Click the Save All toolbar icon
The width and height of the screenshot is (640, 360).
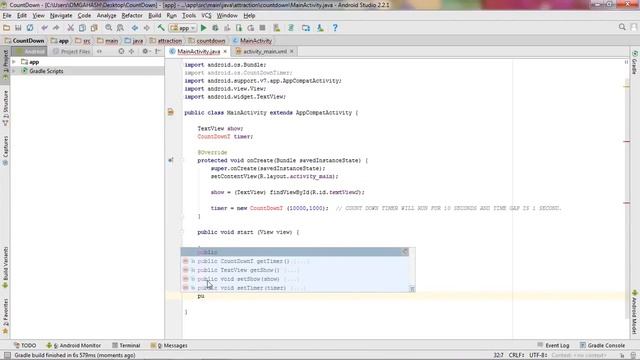[x=18, y=28]
